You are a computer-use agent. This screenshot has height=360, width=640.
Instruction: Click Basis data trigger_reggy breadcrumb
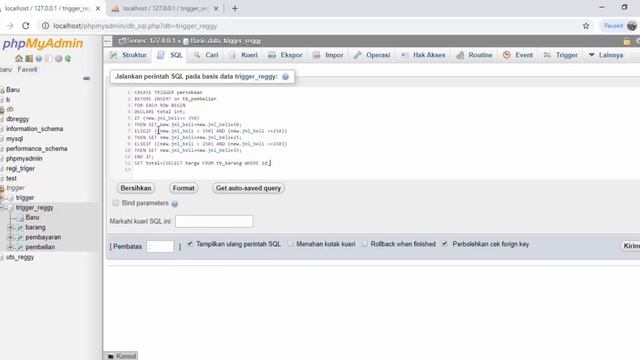(225, 41)
